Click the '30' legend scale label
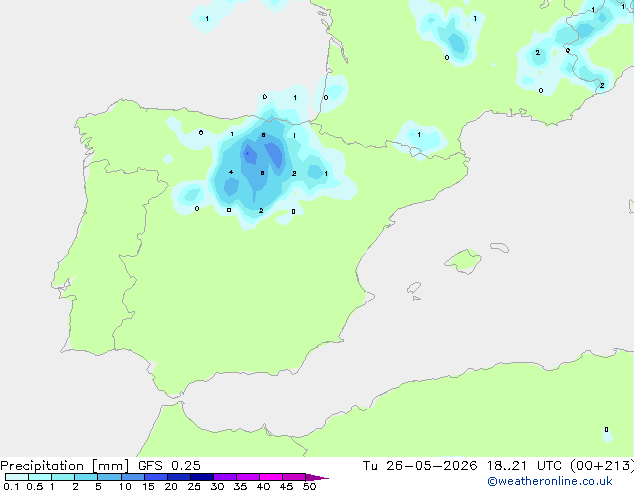 [217, 486]
